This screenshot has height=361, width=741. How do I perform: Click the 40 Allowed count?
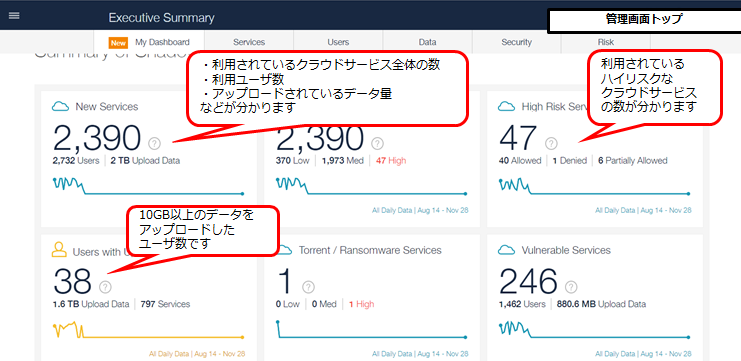pyautogui.click(x=520, y=161)
